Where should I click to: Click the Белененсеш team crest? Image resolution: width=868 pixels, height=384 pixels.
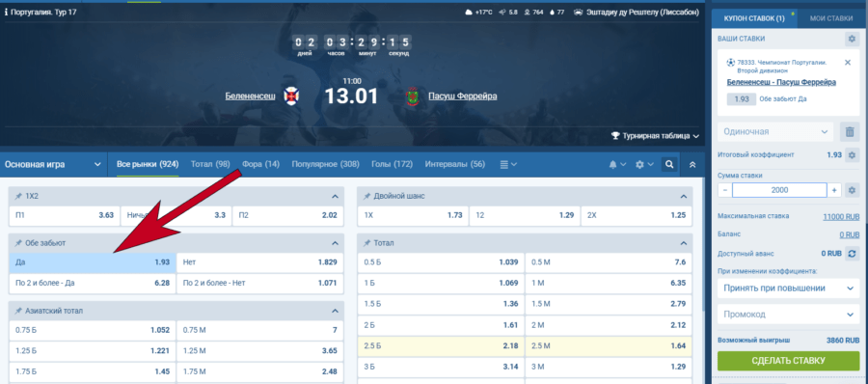click(291, 96)
